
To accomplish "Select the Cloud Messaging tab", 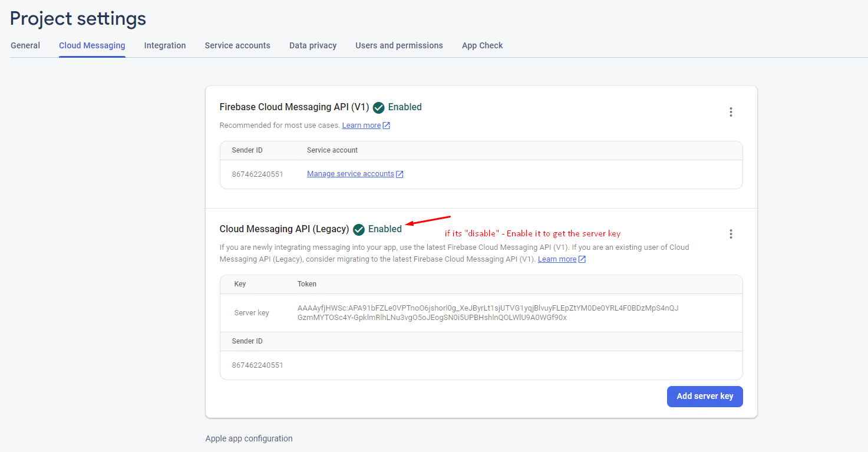I will (x=92, y=45).
